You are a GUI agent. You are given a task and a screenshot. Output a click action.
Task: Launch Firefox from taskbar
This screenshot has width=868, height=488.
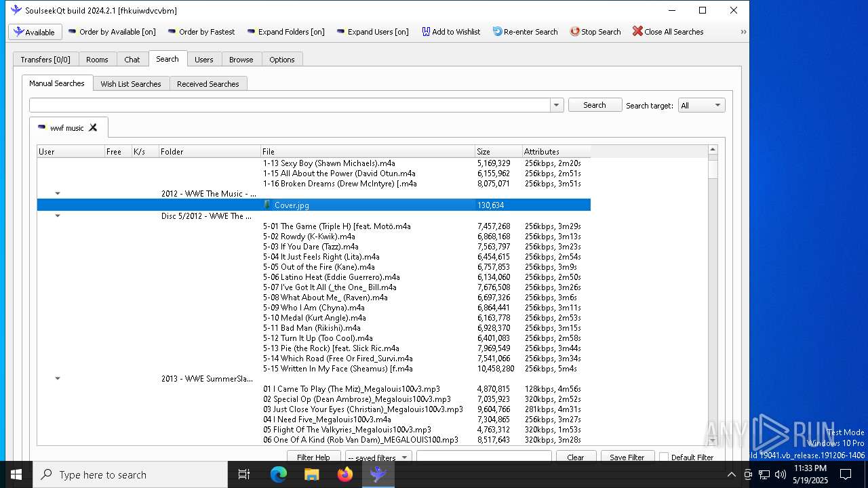[345, 474]
